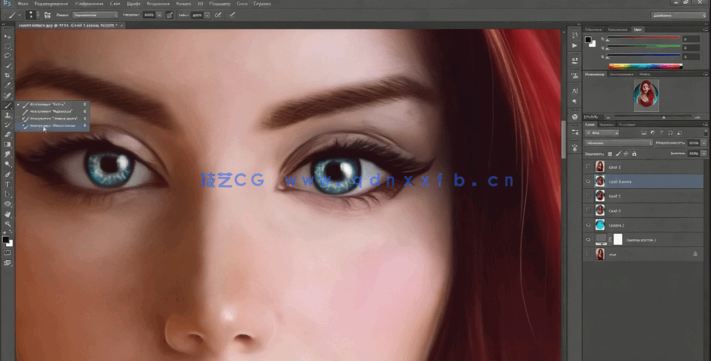Choose the Mixer Brush tool from flyout
Image resolution: width=711 pixels, height=361 pixels.
[x=51, y=126]
